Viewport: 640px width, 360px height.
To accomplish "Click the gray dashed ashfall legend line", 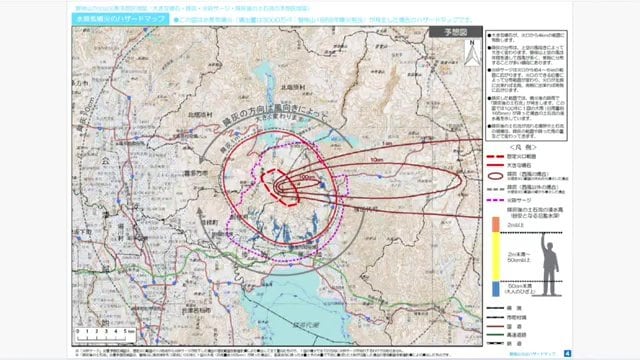I will point(495,189).
